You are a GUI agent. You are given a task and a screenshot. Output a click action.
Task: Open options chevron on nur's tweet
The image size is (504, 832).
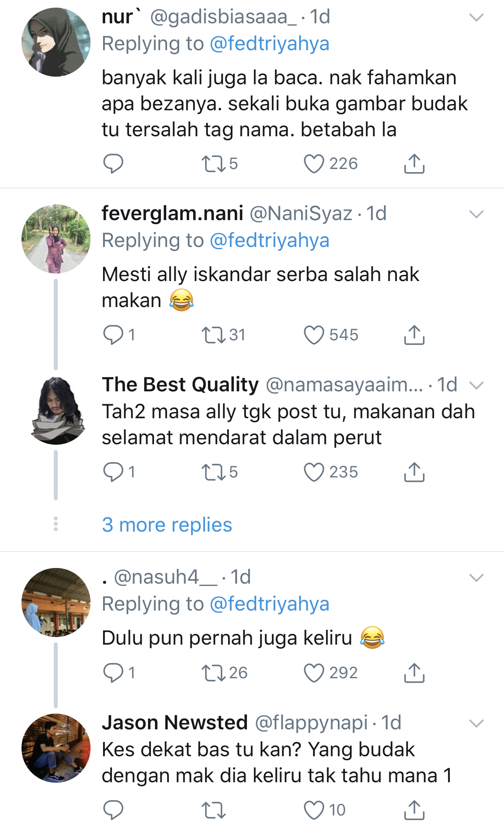point(476,17)
